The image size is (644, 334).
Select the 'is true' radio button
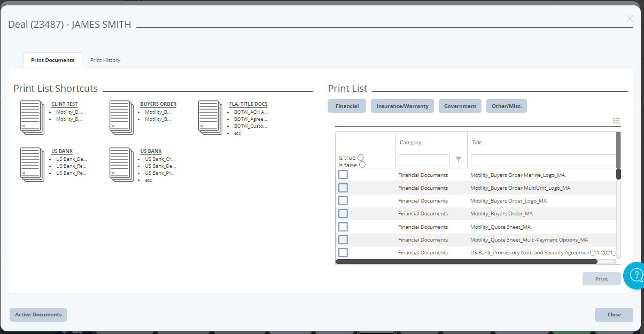click(x=361, y=157)
